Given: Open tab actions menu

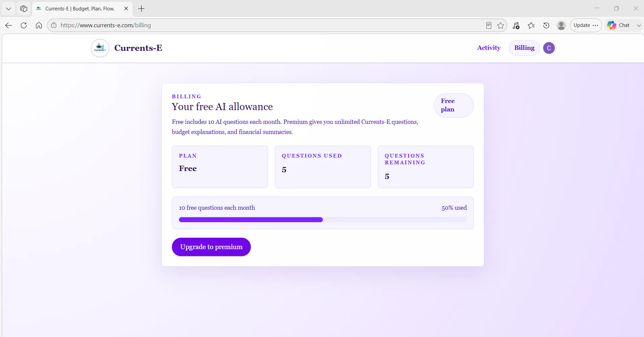Looking at the screenshot, I should [9, 9].
